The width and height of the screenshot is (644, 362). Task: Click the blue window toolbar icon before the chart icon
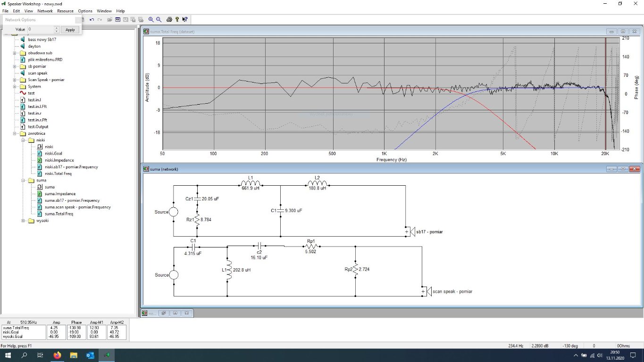pyautogui.click(x=117, y=20)
